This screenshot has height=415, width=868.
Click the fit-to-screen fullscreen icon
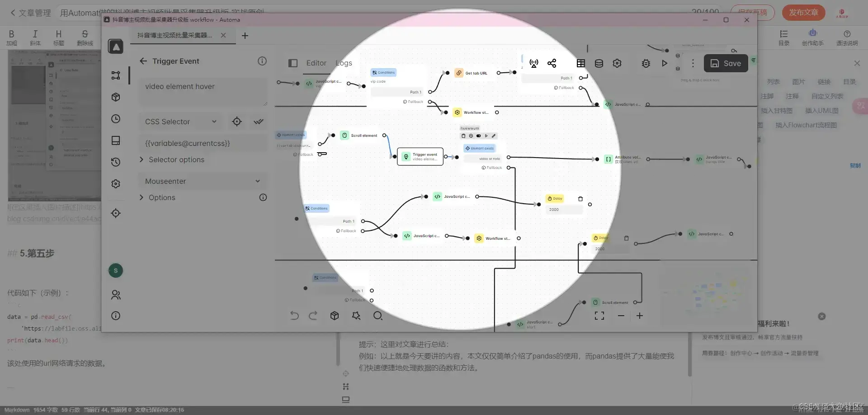click(599, 316)
